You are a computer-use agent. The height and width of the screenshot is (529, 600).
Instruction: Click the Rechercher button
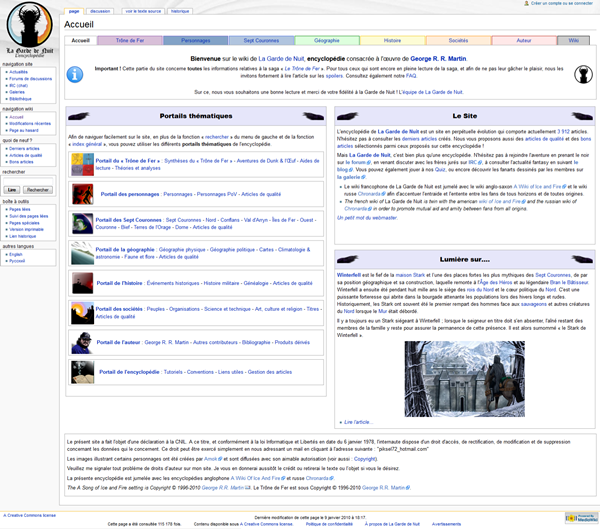(38, 190)
